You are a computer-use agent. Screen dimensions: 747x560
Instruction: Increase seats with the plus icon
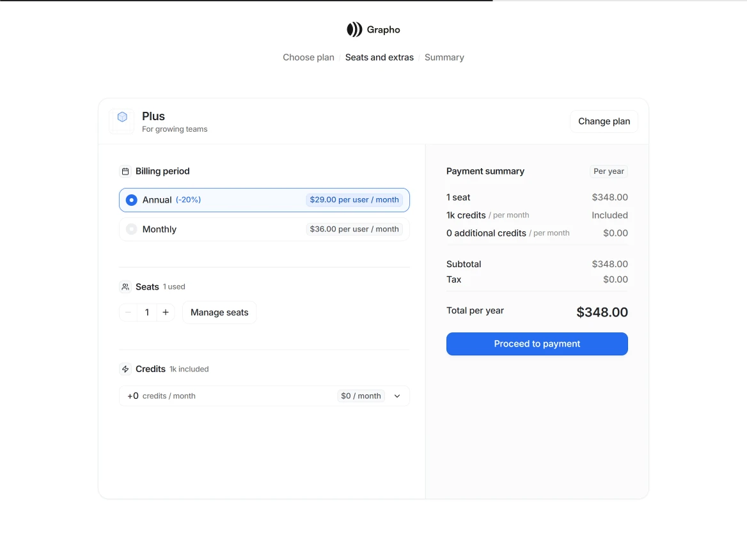[166, 313]
